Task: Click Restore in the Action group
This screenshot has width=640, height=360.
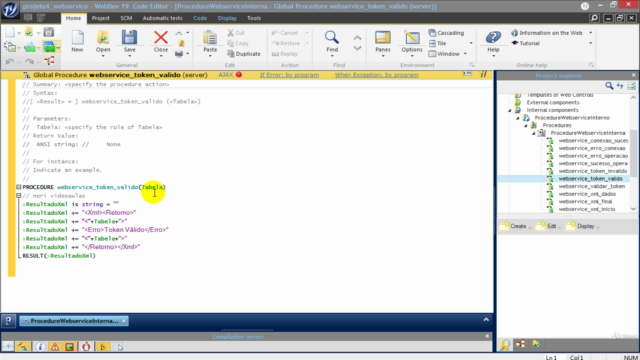Action: (286, 43)
